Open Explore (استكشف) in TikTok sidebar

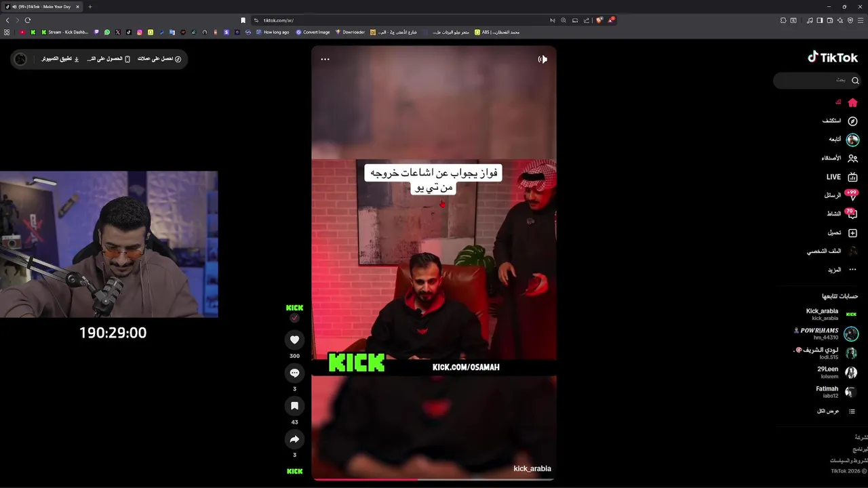[x=840, y=121]
